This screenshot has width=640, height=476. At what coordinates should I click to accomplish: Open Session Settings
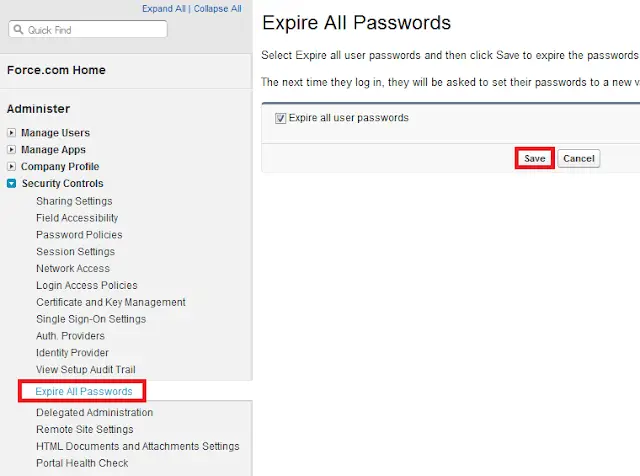click(x=76, y=251)
